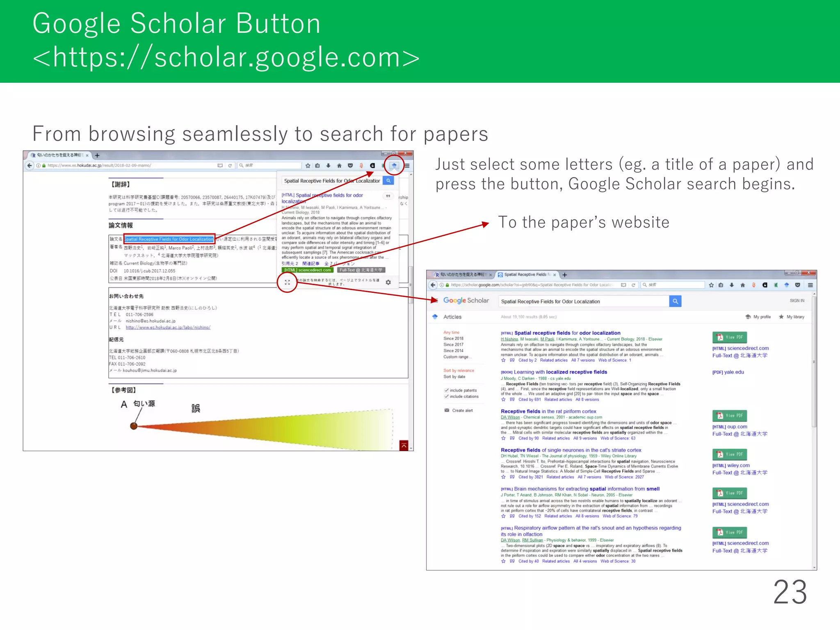This screenshot has width=840, height=630.
Task: Select Since 2014 filter
Action: pyautogui.click(x=453, y=351)
